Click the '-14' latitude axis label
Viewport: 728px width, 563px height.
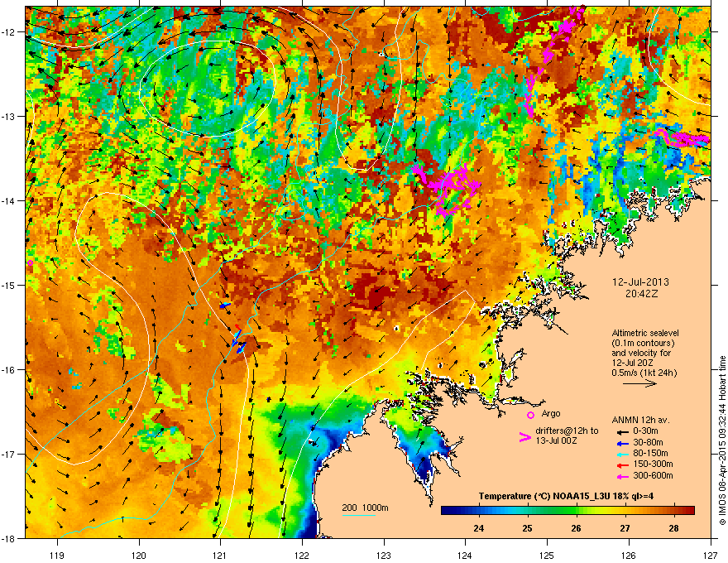pos(9,200)
